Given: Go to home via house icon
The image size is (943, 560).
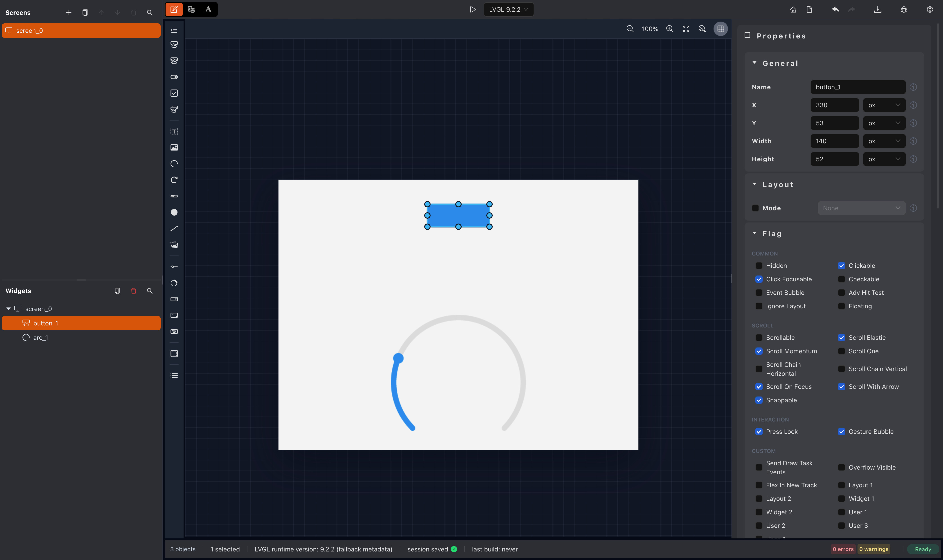Looking at the screenshot, I should [x=793, y=9].
